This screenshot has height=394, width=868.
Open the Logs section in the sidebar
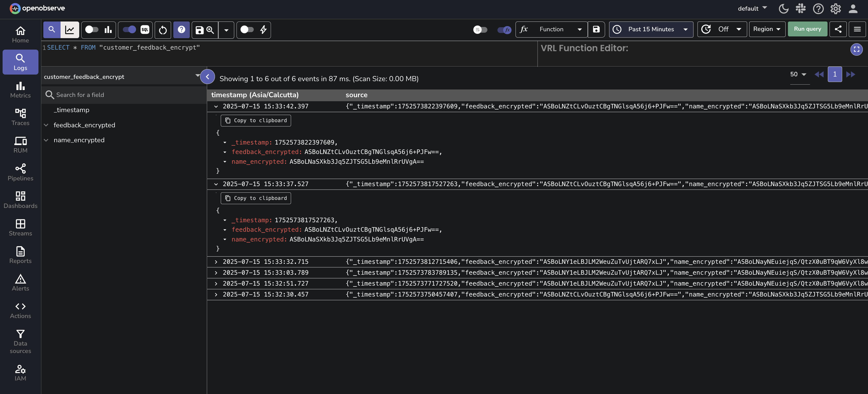pos(20,62)
